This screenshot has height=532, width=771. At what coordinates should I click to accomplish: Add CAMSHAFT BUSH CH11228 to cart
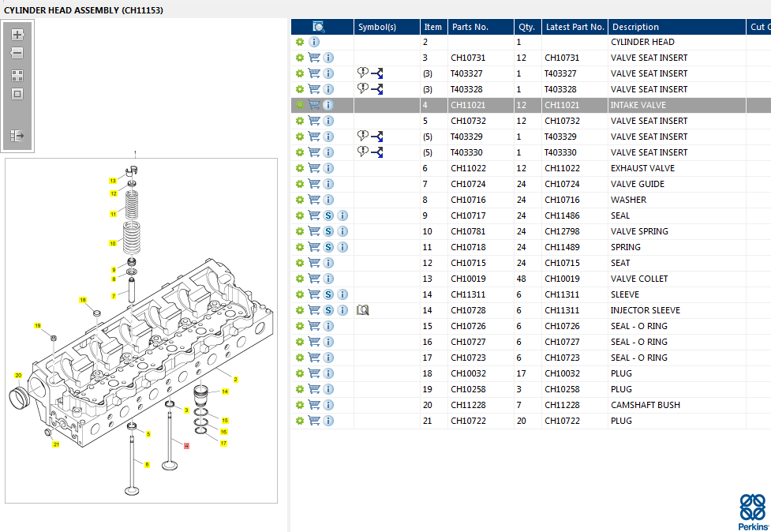point(314,405)
